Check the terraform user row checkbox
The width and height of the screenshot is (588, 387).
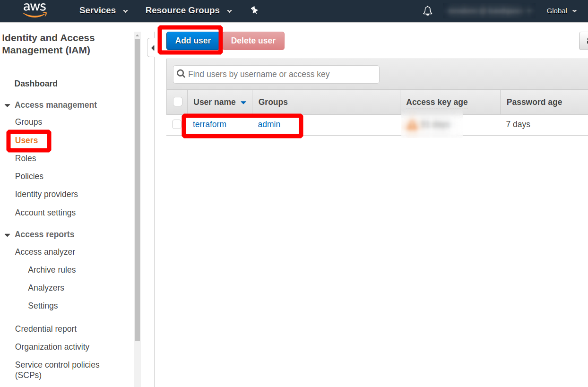tap(177, 124)
